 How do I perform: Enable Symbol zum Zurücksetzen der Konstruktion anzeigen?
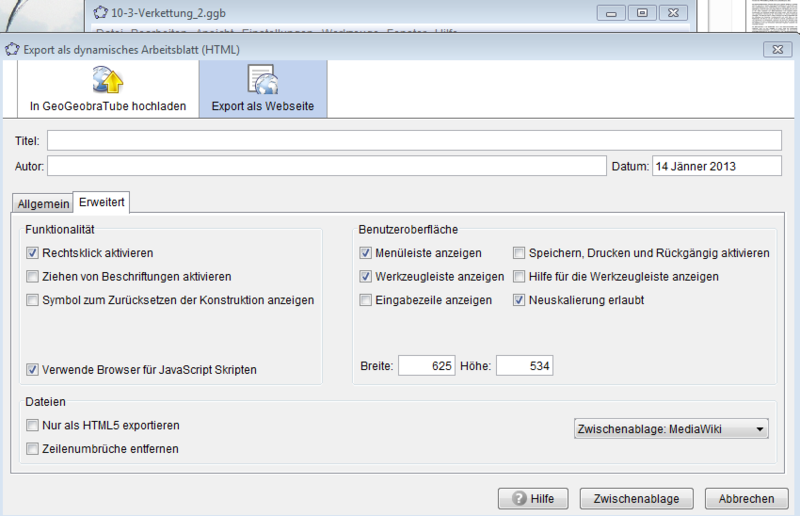(x=32, y=300)
